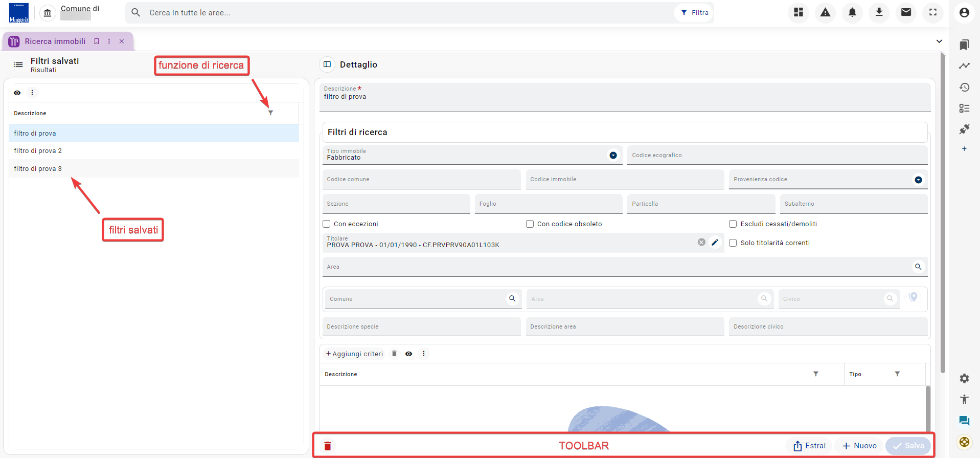Screen dimensions: 980x458
Task: Click the Salva button
Action: coord(908,446)
